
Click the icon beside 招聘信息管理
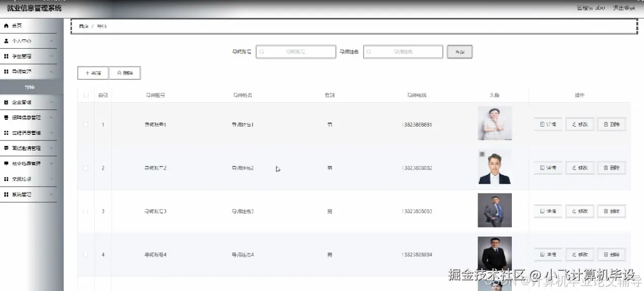(6, 118)
